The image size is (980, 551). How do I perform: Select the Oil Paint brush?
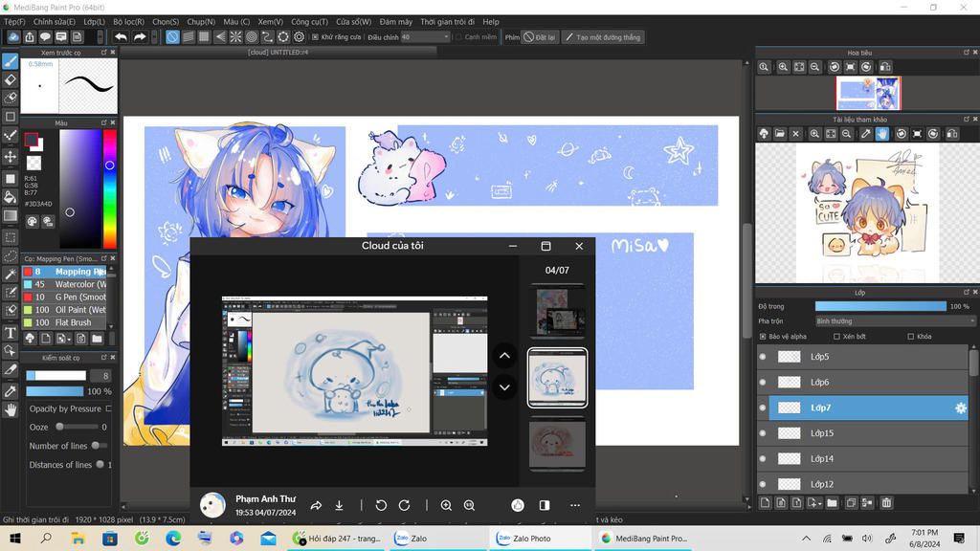coord(64,310)
